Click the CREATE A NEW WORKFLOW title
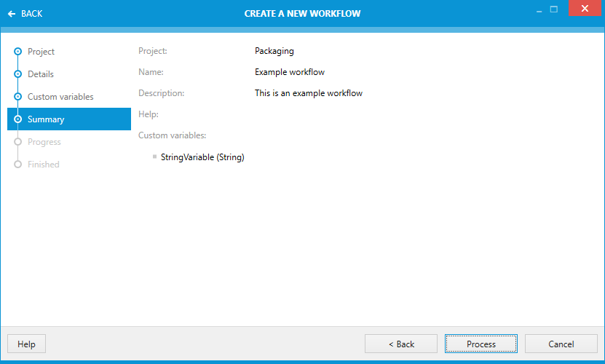This screenshot has height=364, width=605. (302, 14)
